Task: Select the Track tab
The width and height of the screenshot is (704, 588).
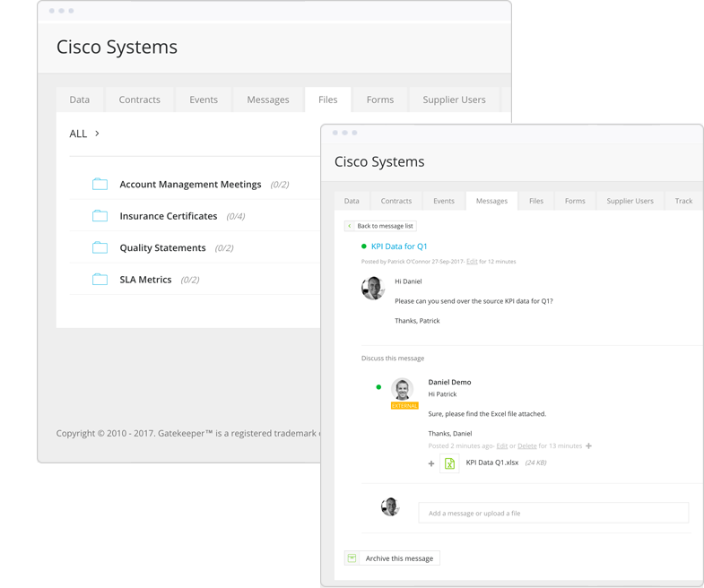Action: pos(683,201)
